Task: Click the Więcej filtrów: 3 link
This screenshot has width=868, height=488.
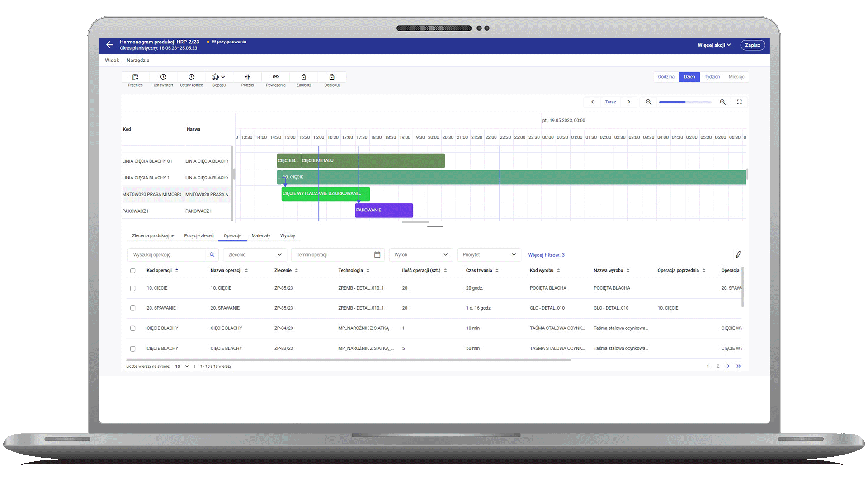Action: (x=546, y=255)
